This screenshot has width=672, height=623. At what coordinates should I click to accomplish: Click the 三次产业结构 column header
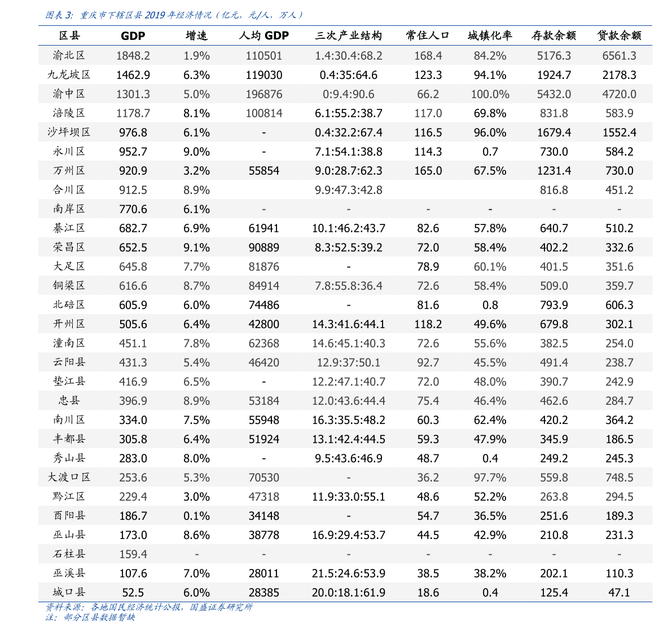pos(348,36)
